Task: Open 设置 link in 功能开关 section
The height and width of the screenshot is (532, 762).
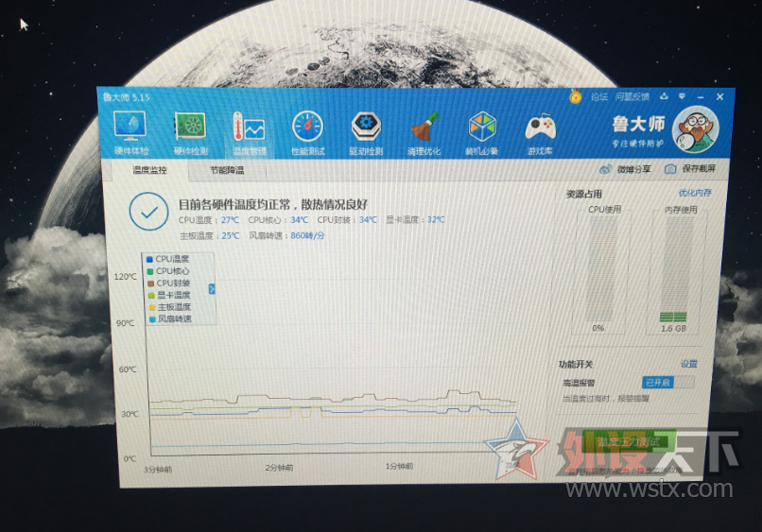Action: [688, 364]
